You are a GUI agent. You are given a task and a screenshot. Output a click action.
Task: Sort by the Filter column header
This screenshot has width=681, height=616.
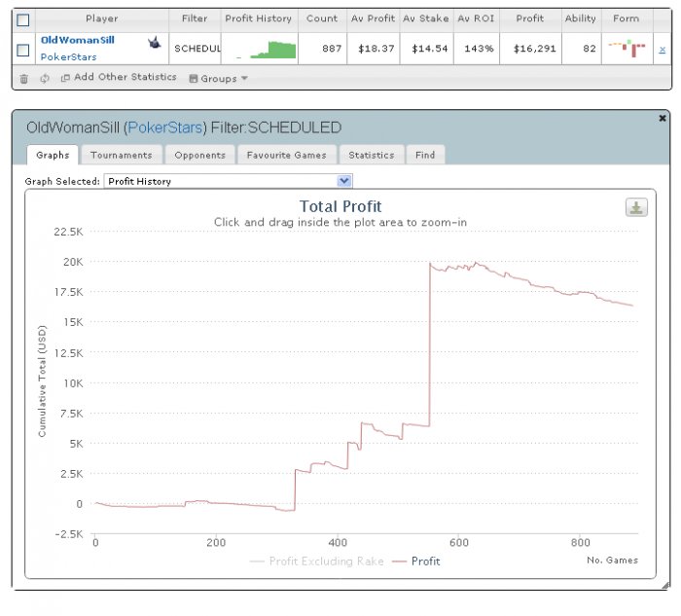(x=195, y=18)
